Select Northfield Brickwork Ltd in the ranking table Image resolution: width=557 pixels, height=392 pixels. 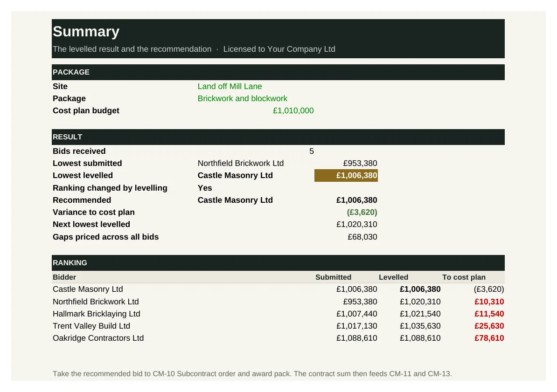[96, 302]
